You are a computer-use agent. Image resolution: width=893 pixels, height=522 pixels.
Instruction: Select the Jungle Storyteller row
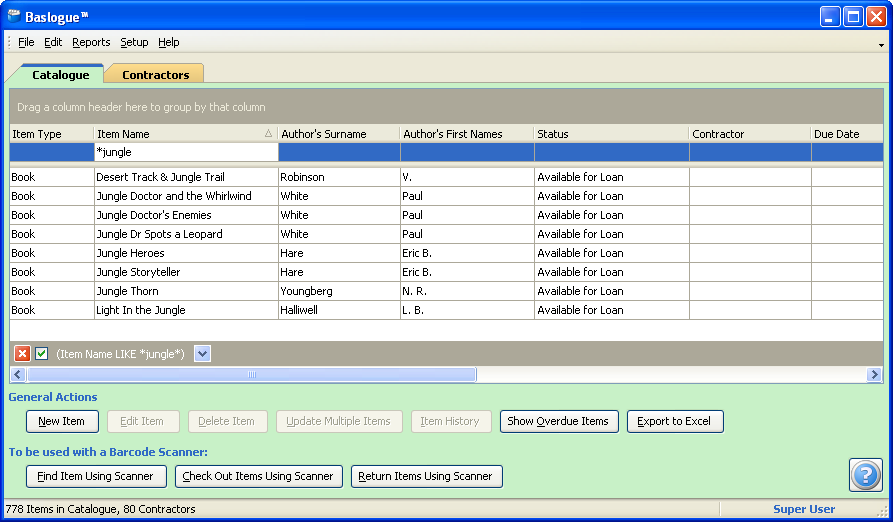[446, 272]
